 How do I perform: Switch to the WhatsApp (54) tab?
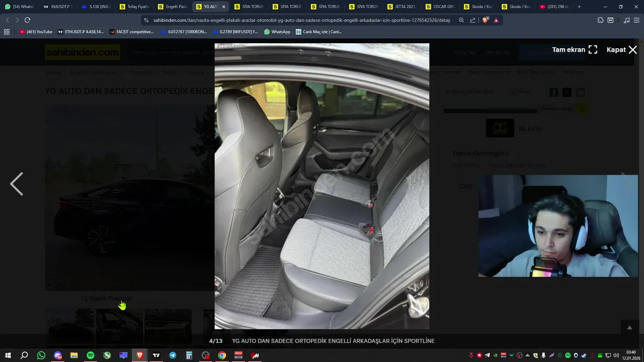point(19,7)
